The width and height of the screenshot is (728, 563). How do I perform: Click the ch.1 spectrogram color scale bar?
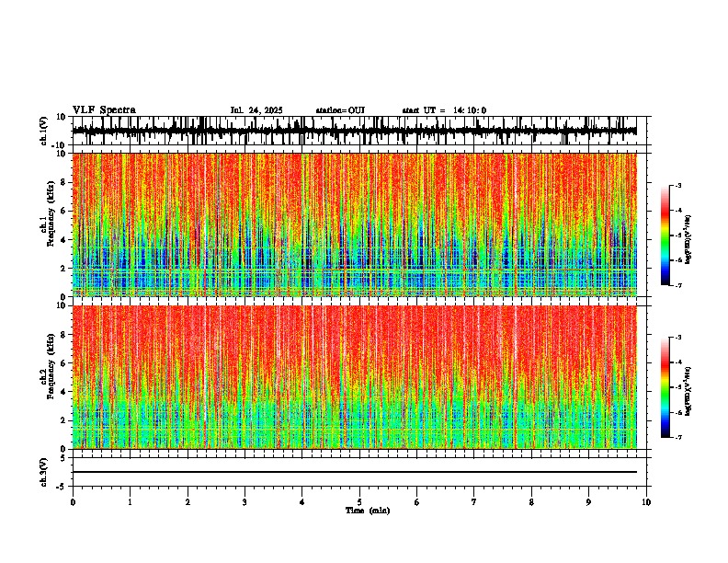665,236
